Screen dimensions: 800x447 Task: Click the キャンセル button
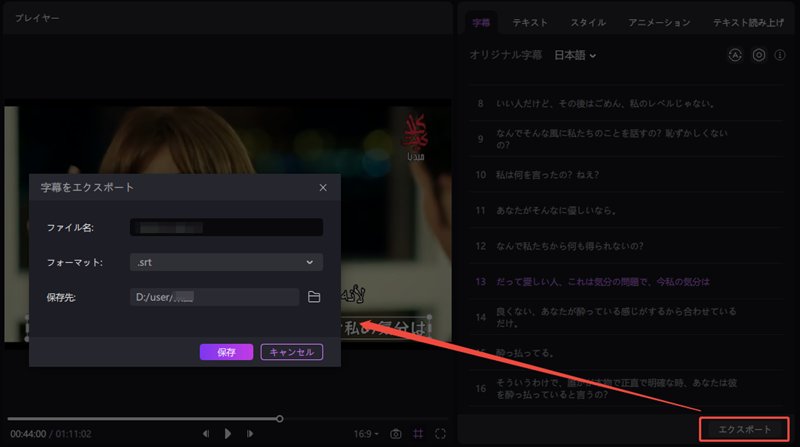pyautogui.click(x=292, y=352)
